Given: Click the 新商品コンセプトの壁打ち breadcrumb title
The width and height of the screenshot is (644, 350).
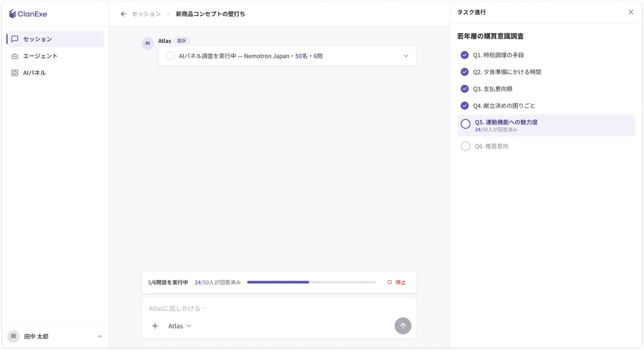Looking at the screenshot, I should tap(210, 14).
